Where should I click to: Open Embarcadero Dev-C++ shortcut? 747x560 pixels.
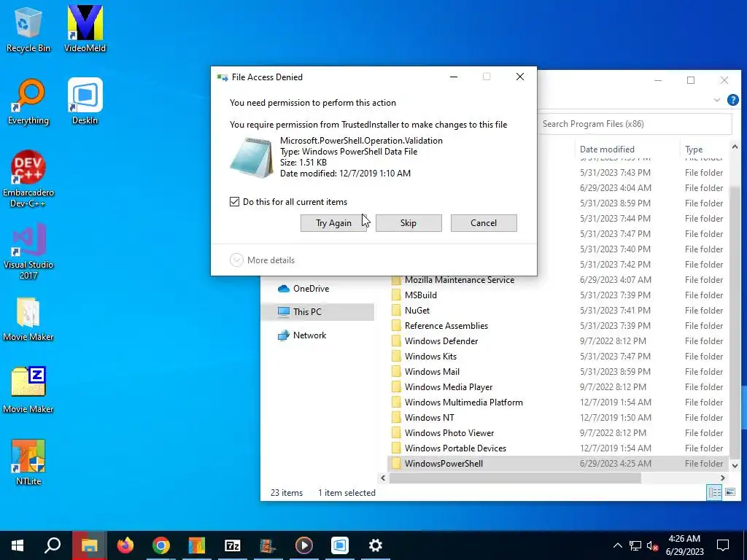point(28,179)
